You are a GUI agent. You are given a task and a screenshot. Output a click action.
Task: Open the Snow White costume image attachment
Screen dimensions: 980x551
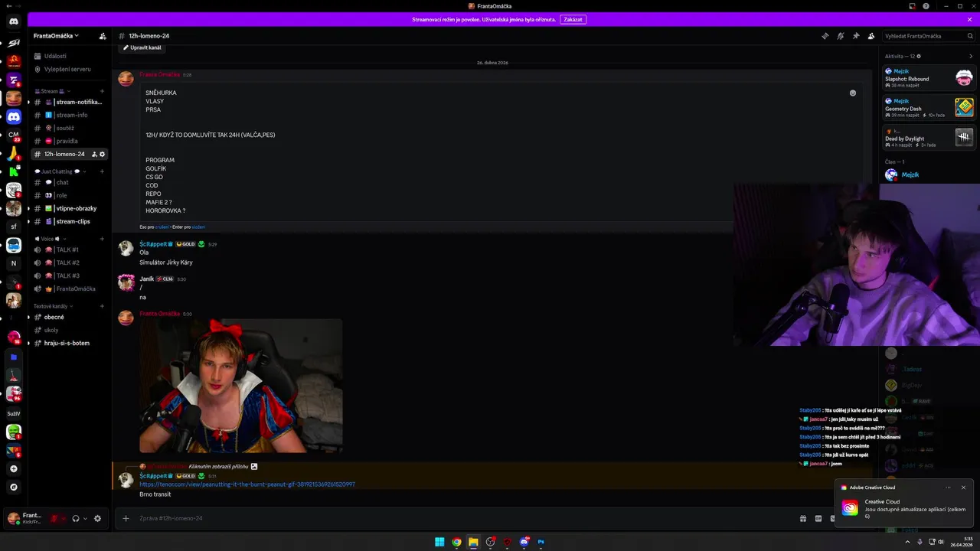point(240,386)
